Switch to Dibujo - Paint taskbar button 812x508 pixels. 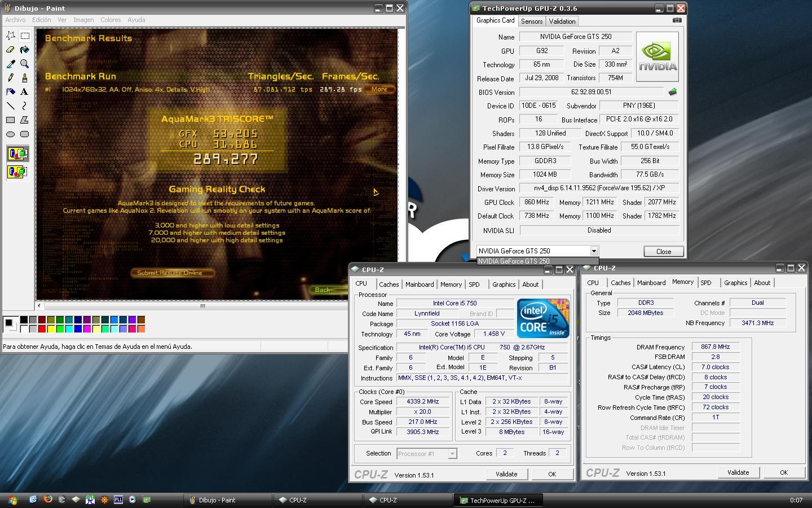[228, 500]
